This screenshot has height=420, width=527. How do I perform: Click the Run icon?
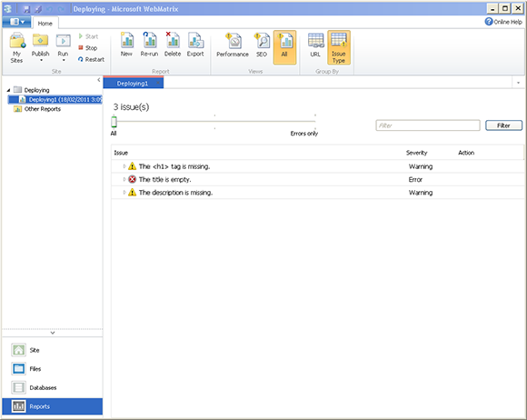click(63, 42)
